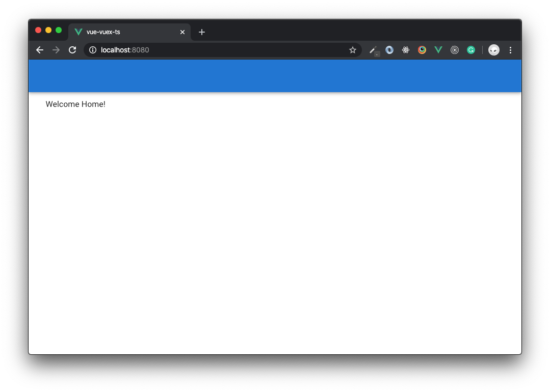Open a new tab with the plus button
This screenshot has height=392, width=550.
coord(201,32)
